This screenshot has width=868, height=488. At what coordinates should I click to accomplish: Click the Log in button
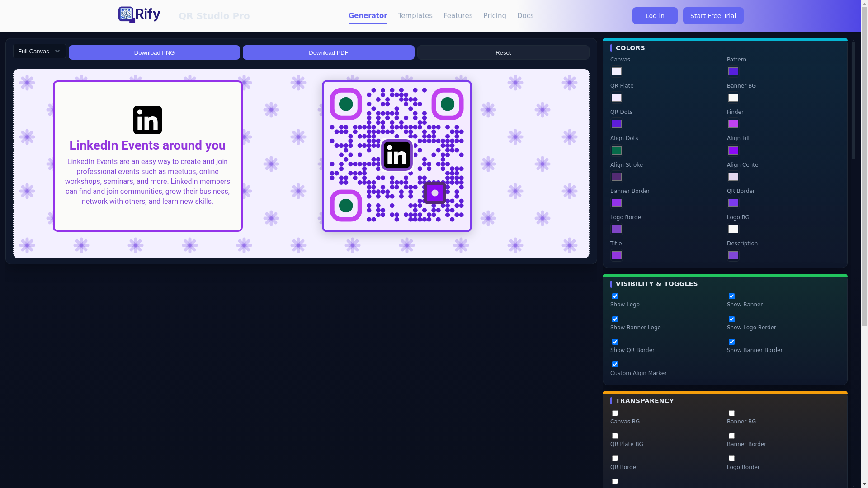pyautogui.click(x=655, y=16)
